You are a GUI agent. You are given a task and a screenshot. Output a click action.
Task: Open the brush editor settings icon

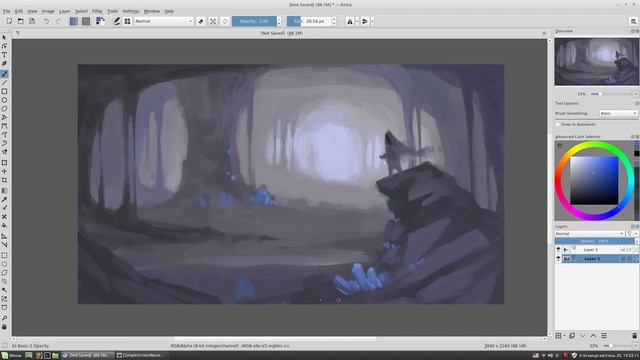pyautogui.click(x=116, y=21)
